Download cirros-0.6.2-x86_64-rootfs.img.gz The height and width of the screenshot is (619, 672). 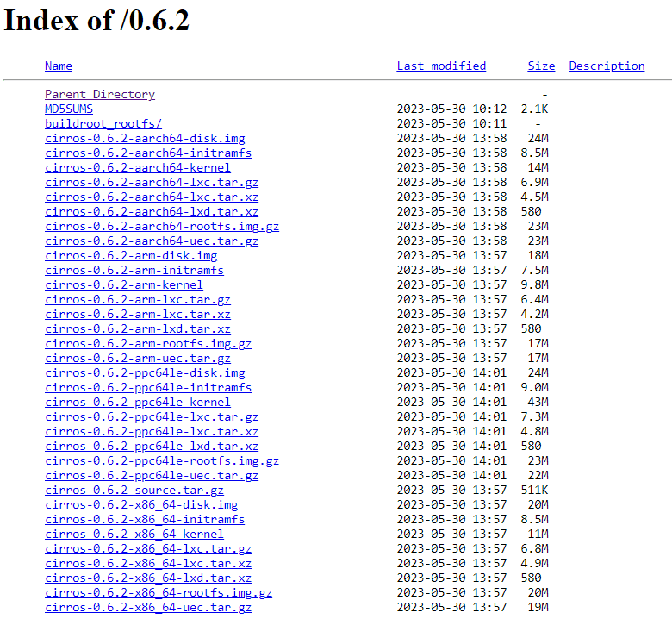coord(159,592)
